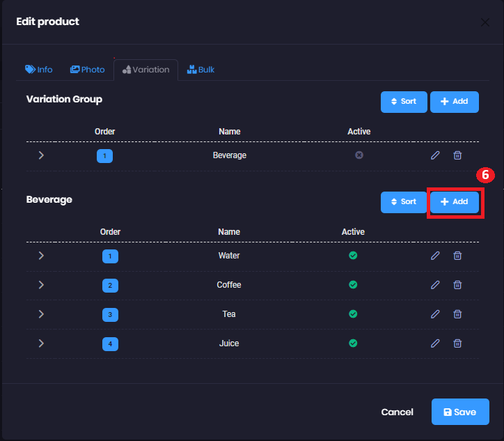504x441 pixels.
Task: Click order badge 3 for Tea
Action: [x=110, y=315]
